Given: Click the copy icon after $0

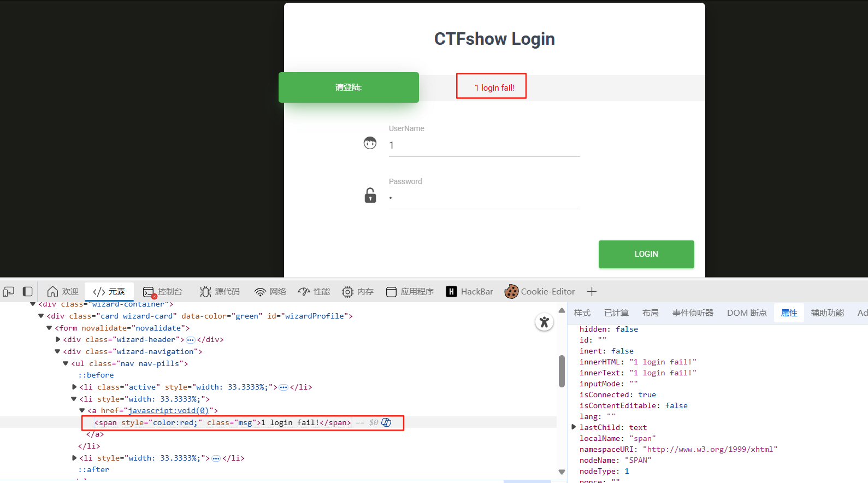Looking at the screenshot, I should tap(386, 422).
